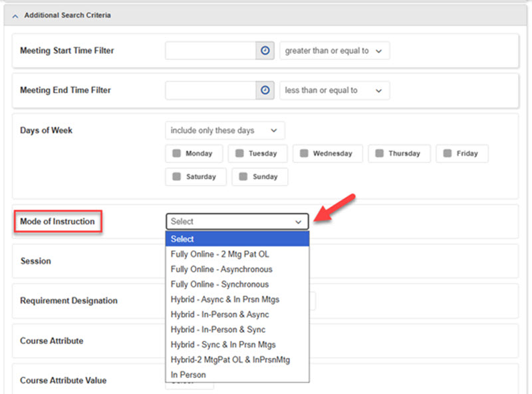Pick Hybrid - In-Person & Sync option
The height and width of the screenshot is (394, 532).
pos(218,329)
